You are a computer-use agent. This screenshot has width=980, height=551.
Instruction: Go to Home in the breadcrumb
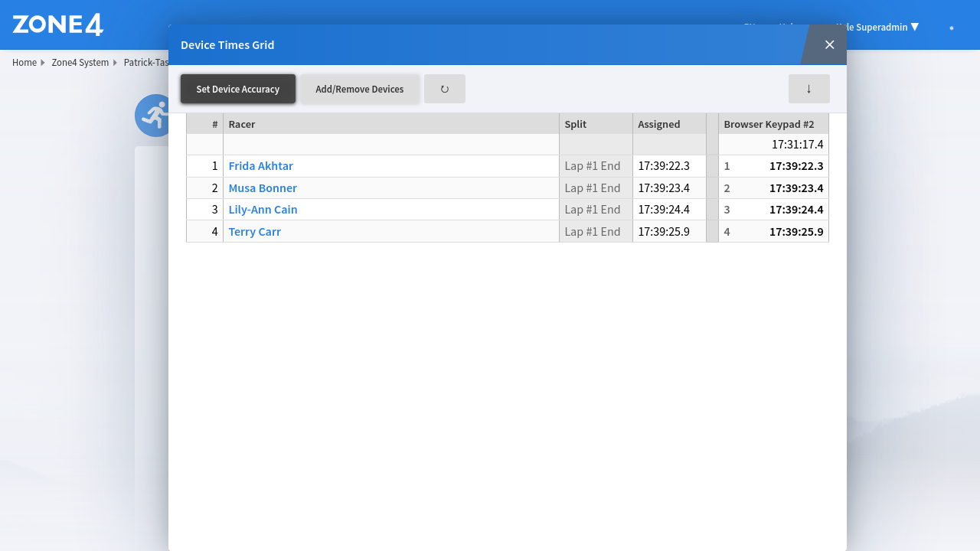[24, 63]
